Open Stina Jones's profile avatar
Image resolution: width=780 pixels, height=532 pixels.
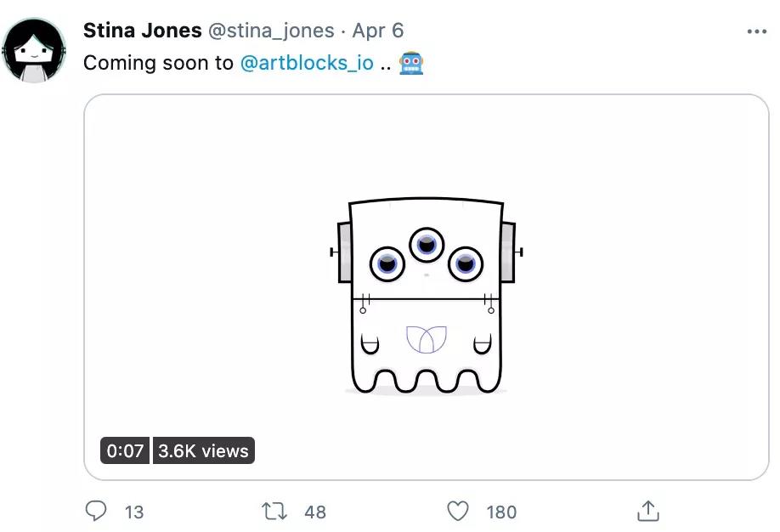(x=34, y=50)
